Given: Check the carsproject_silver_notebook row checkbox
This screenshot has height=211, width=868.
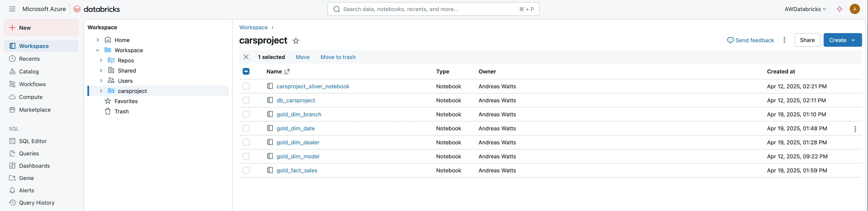Looking at the screenshot, I should 246,86.
